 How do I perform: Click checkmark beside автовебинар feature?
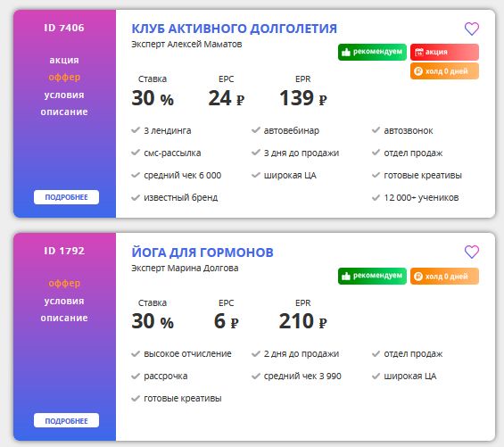point(256,130)
